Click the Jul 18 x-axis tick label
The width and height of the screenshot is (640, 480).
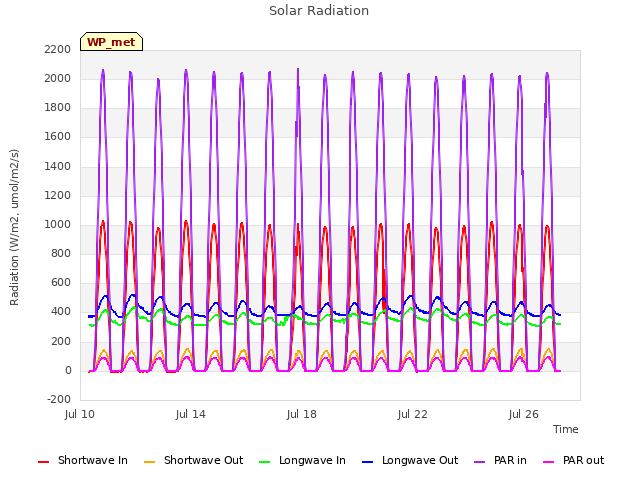click(302, 415)
